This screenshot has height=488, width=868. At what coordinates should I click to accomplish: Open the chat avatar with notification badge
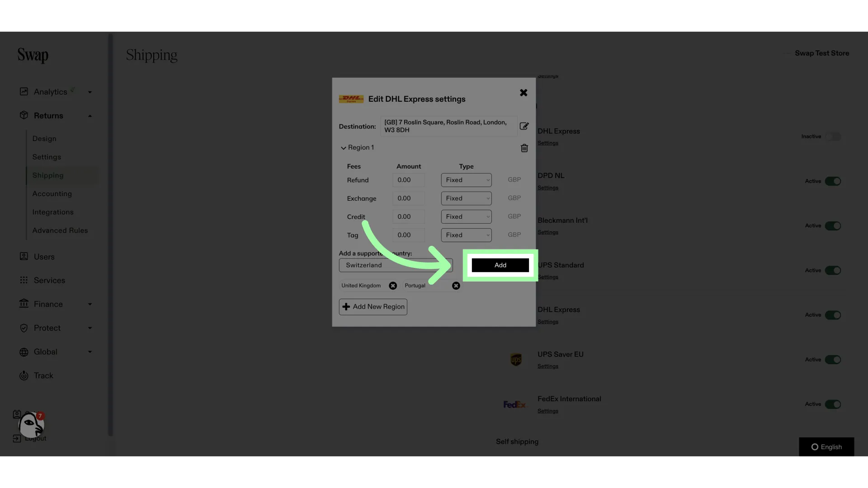[31, 425]
